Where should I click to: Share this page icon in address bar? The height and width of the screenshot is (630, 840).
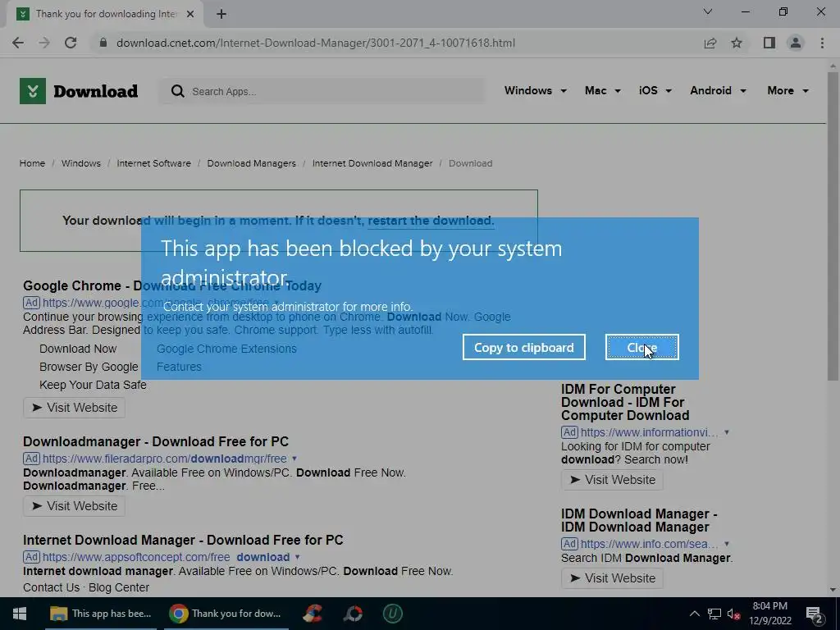point(710,43)
